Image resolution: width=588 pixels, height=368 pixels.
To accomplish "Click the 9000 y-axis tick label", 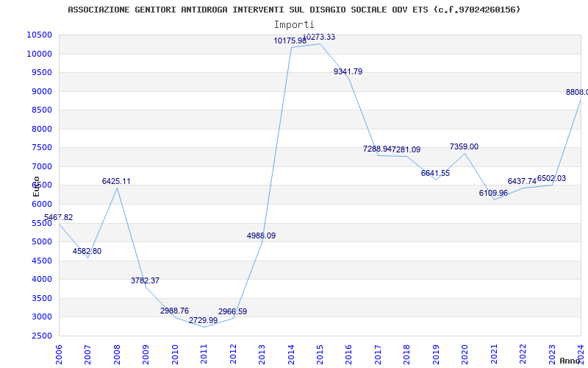I will click(41, 91).
